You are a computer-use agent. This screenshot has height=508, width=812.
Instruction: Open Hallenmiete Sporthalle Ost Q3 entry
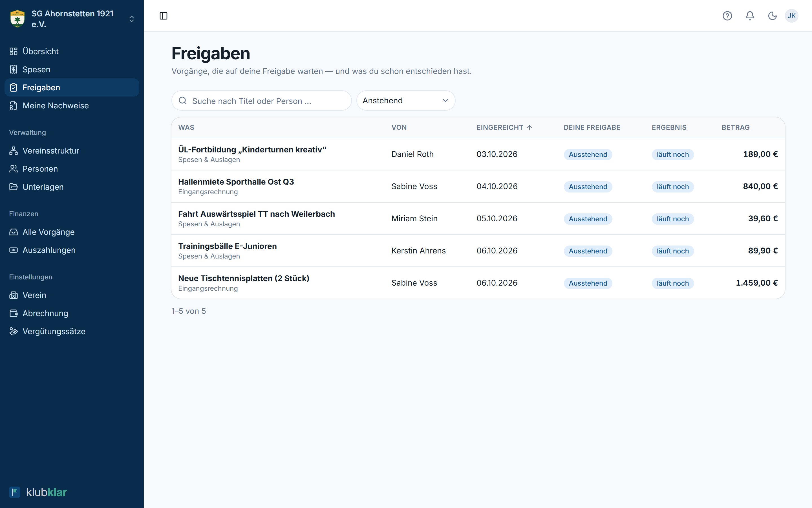[236, 182]
